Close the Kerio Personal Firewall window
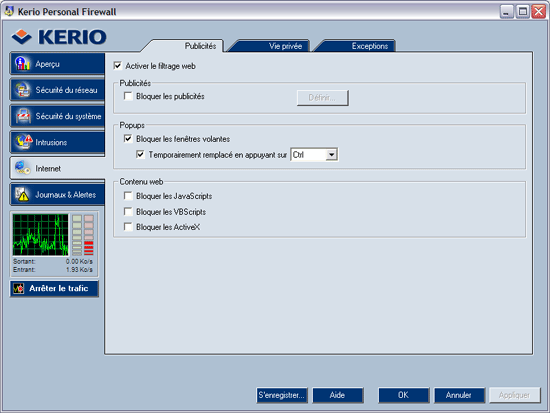Screen dimensions: 550x413 click(538, 12)
